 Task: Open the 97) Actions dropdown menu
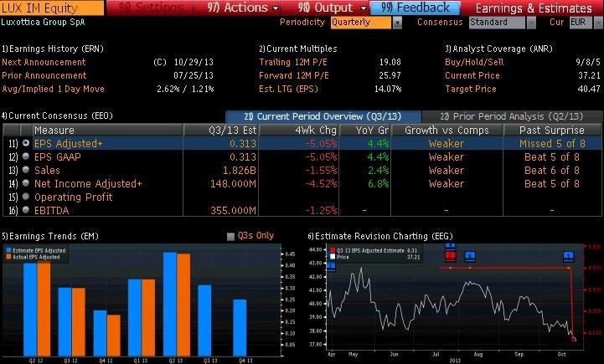(243, 8)
